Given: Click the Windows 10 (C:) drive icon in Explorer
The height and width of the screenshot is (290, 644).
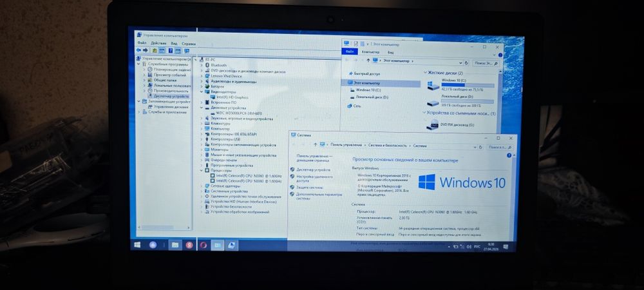Looking at the screenshot, I should (x=433, y=86).
